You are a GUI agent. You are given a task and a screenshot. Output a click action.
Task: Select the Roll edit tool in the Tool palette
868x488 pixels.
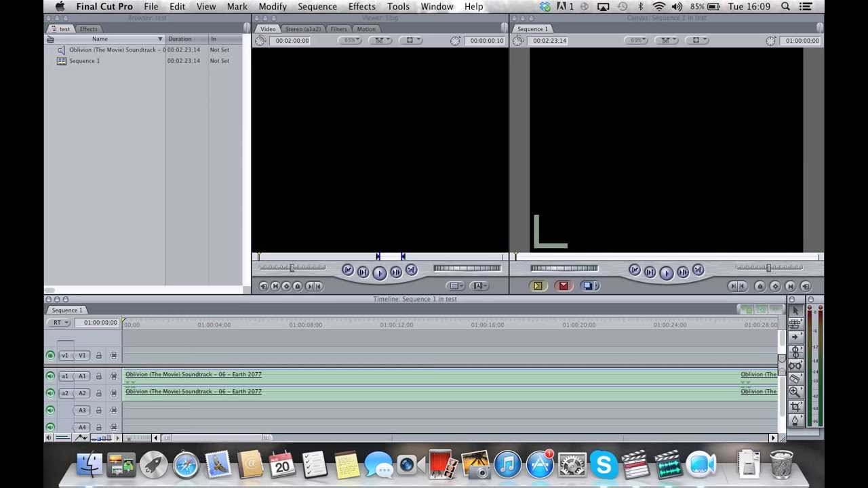pyautogui.click(x=795, y=351)
